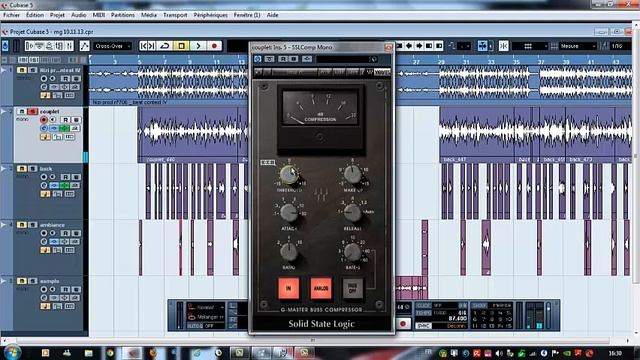The height and width of the screenshot is (360, 640).
Task: Expand the ambiance track automation lanes
Action: pyautogui.click(x=4, y=225)
